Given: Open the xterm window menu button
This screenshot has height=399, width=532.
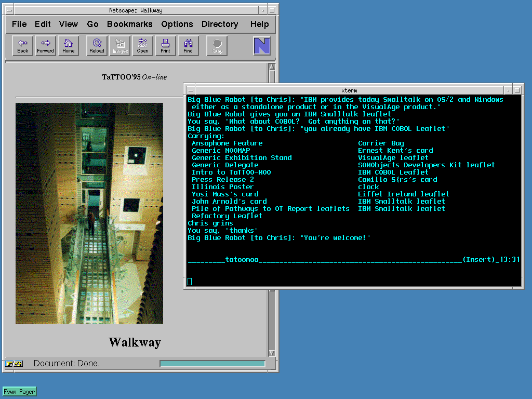Looking at the screenshot, I should point(191,90).
